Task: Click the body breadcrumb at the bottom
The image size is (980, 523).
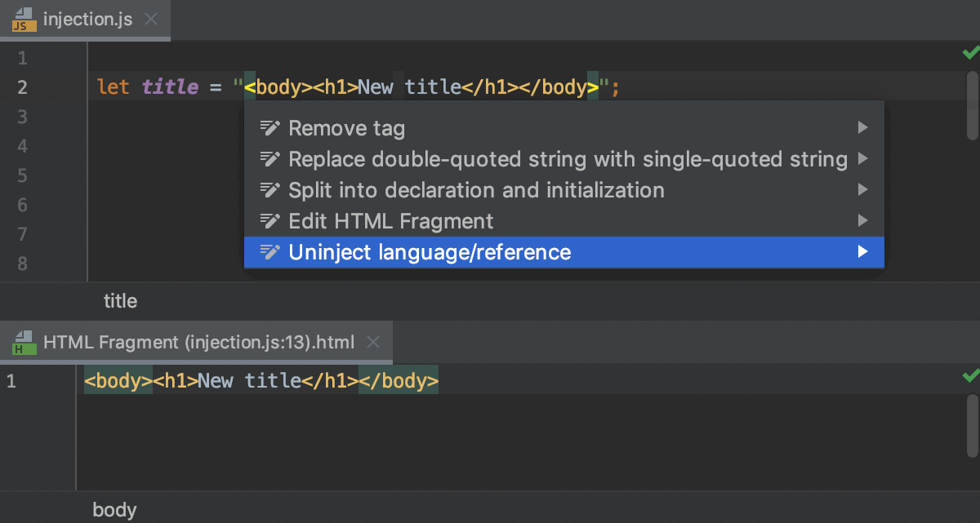Action: pos(114,509)
